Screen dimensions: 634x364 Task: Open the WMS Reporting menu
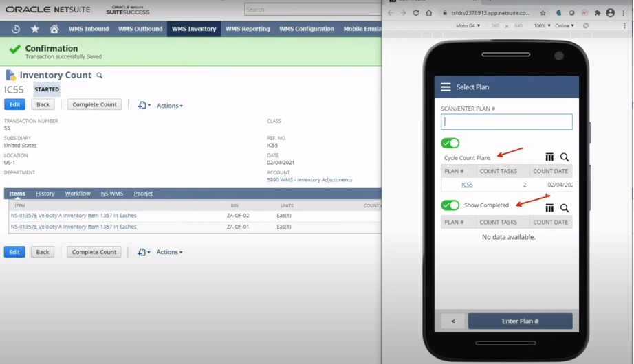click(x=248, y=29)
